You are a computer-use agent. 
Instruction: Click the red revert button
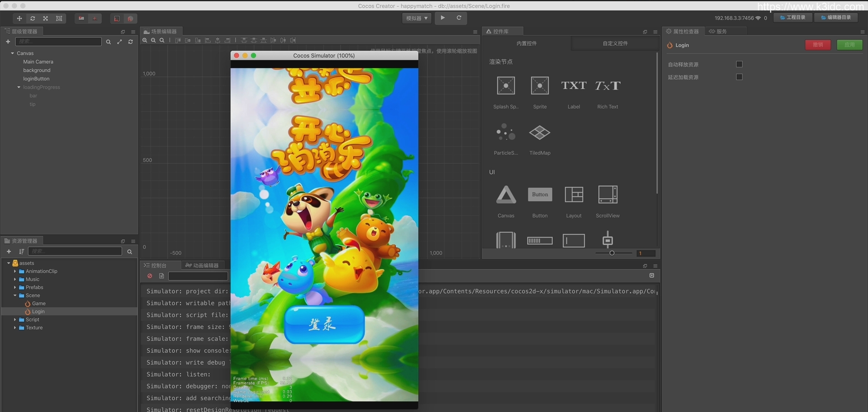tap(817, 45)
